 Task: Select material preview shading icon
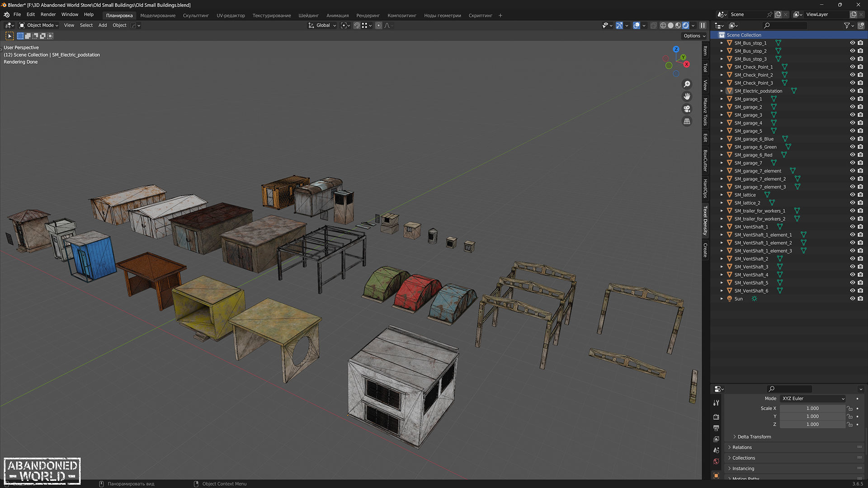pos(678,25)
